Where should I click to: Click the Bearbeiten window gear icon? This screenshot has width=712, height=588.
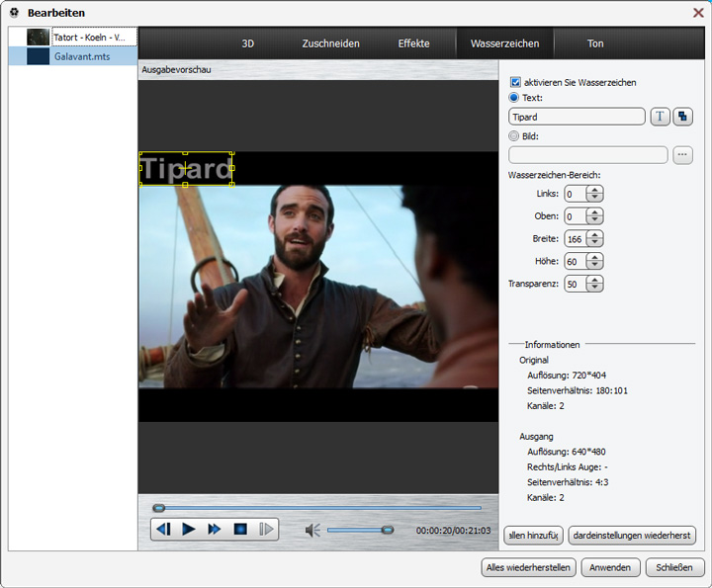point(14,12)
